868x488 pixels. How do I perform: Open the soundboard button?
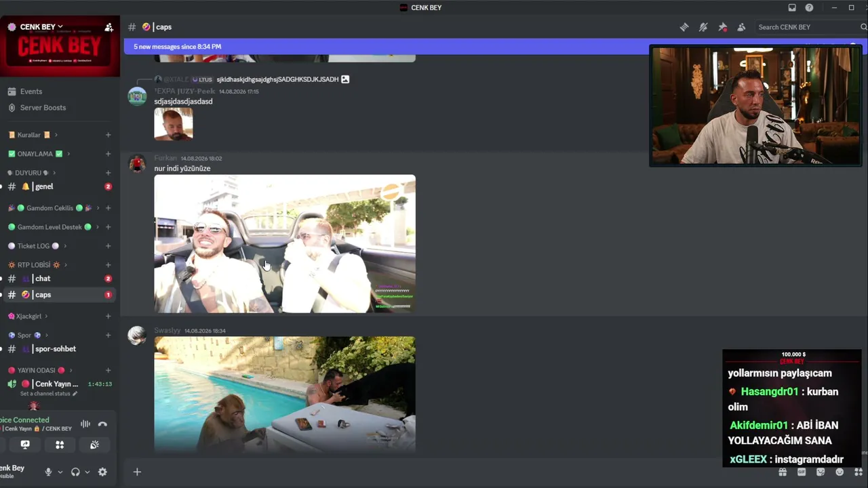[x=94, y=445]
